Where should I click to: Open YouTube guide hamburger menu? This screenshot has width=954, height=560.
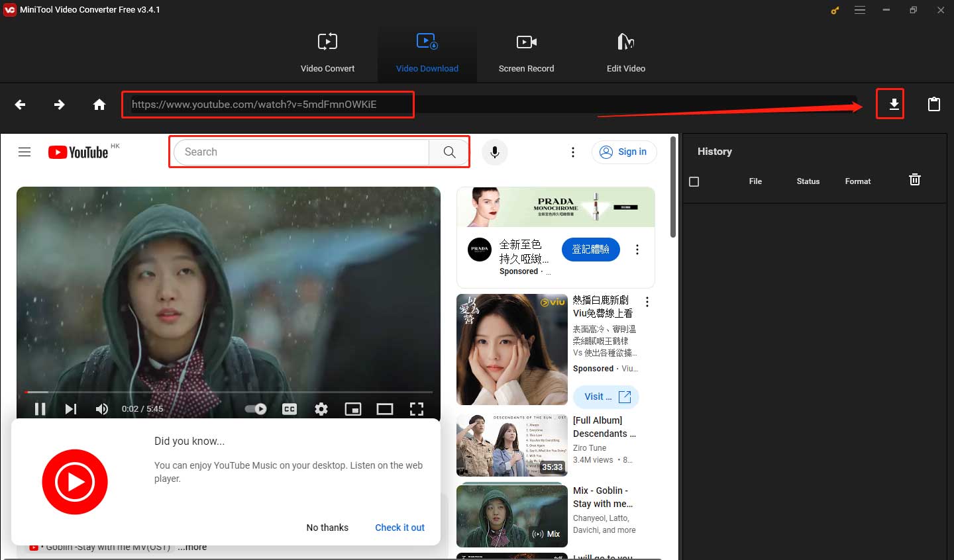tap(25, 152)
